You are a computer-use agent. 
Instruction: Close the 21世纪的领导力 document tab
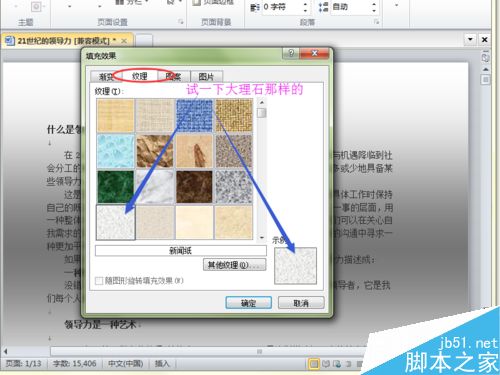(124, 41)
